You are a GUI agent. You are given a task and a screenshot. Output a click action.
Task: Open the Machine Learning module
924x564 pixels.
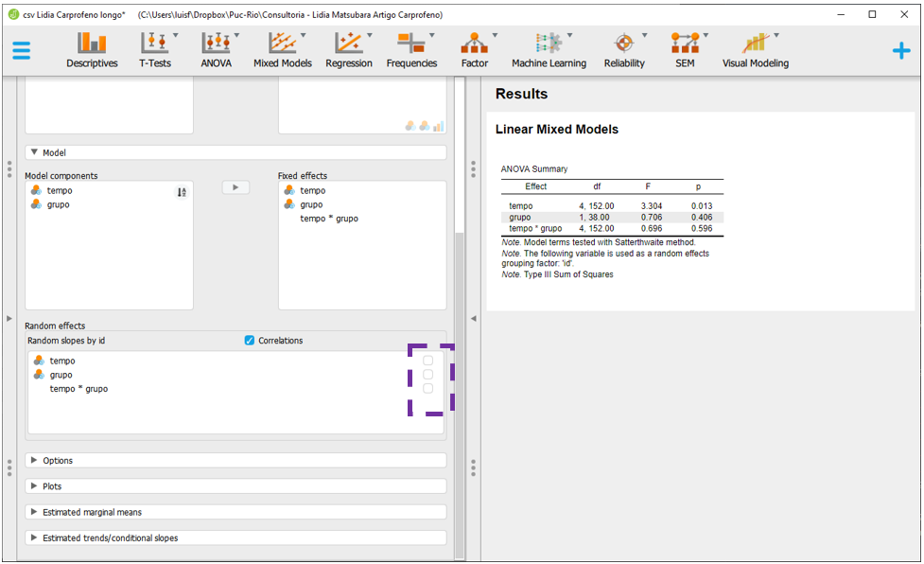[549, 49]
